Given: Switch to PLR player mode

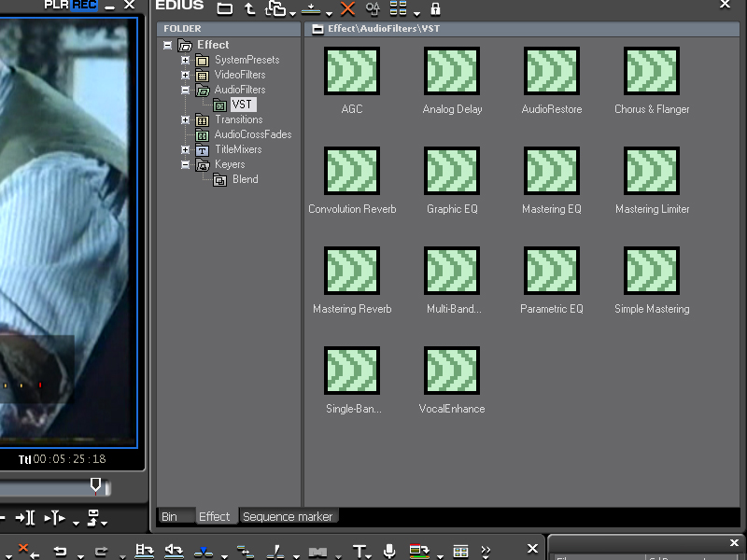Looking at the screenshot, I should click(x=56, y=5).
